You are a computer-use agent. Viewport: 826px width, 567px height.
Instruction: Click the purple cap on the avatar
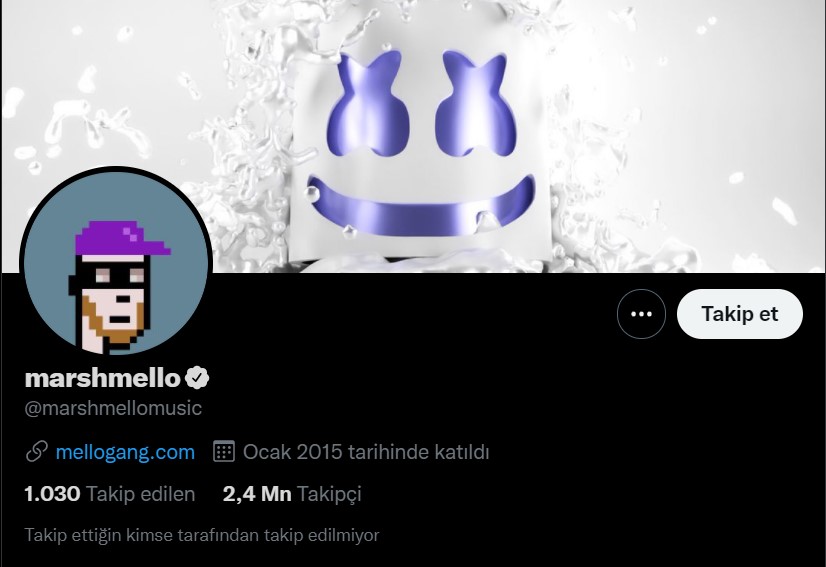[x=123, y=238]
